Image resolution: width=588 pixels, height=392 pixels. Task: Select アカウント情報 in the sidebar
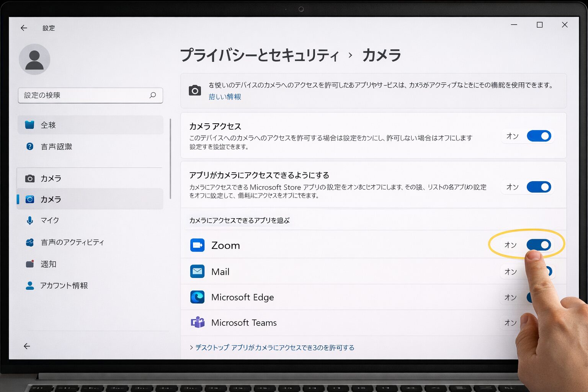tap(64, 286)
